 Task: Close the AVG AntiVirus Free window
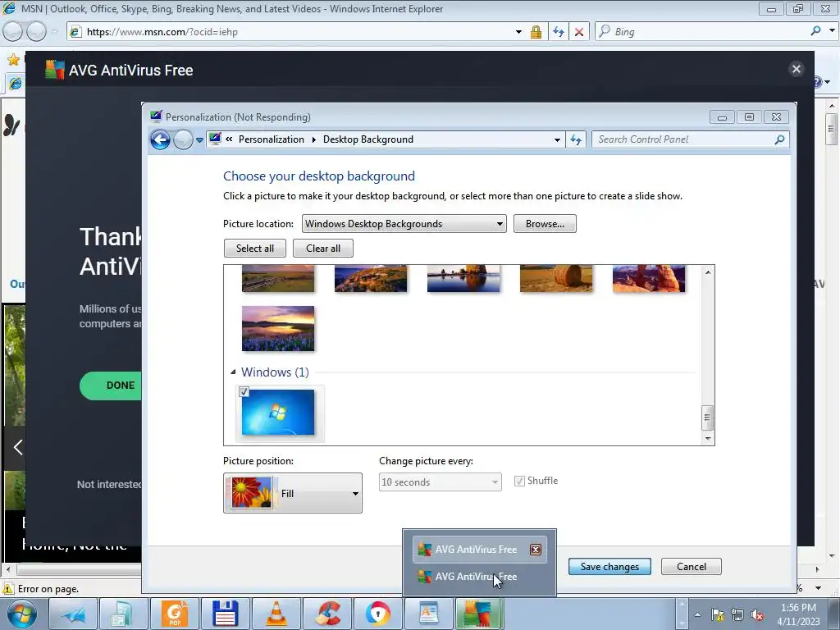pos(796,69)
